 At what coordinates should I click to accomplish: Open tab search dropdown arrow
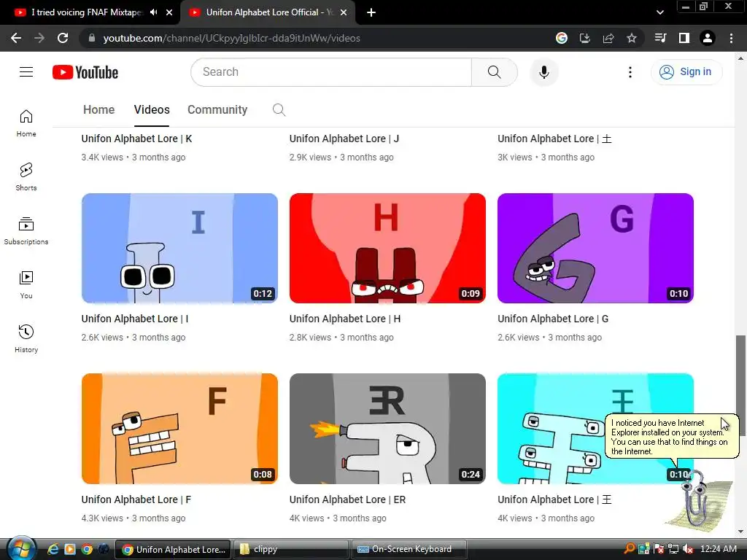pos(659,12)
